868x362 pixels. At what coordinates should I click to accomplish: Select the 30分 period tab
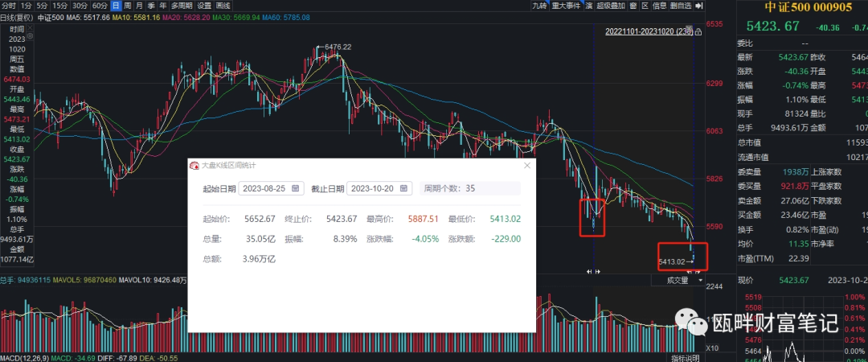(x=80, y=6)
